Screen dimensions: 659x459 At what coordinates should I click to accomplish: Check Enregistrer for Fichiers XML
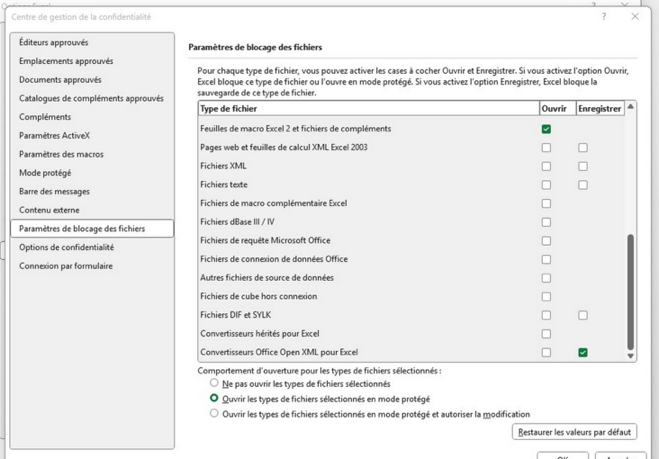[x=583, y=166]
